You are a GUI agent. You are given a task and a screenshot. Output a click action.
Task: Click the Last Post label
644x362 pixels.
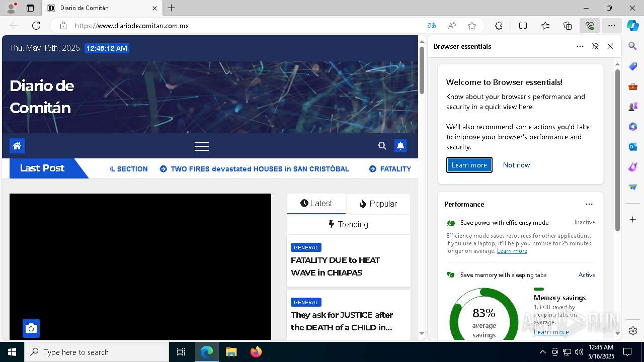(x=42, y=168)
